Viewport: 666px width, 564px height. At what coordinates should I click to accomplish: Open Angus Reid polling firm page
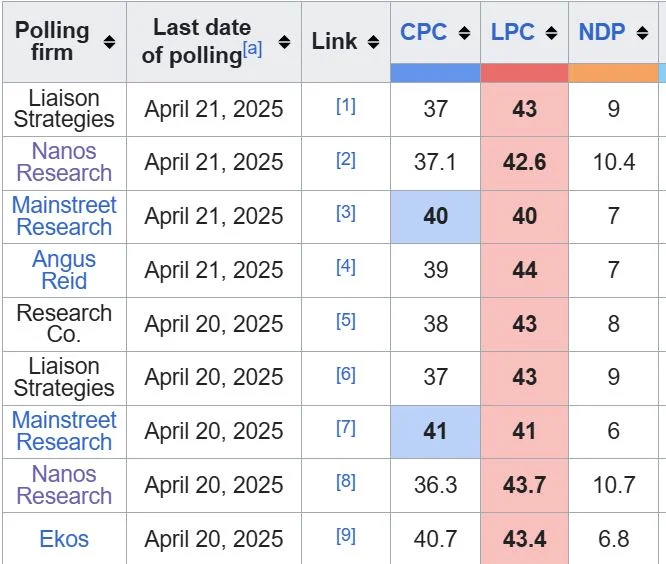64,270
